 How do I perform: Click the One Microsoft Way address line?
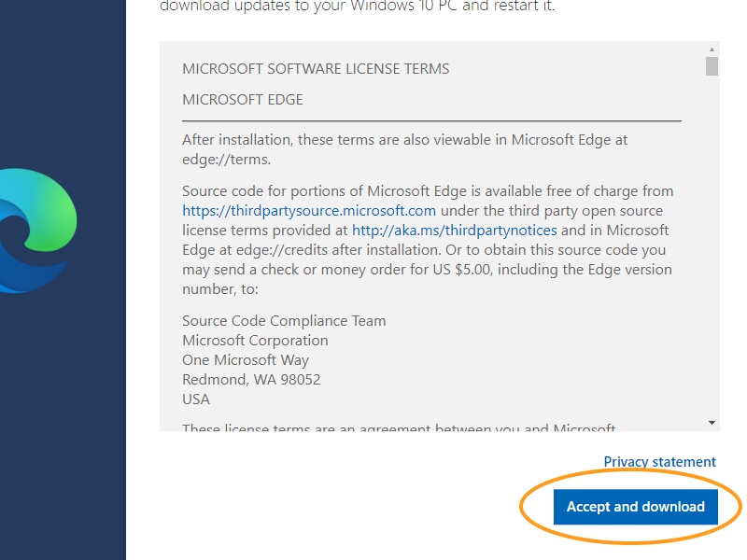[246, 360]
